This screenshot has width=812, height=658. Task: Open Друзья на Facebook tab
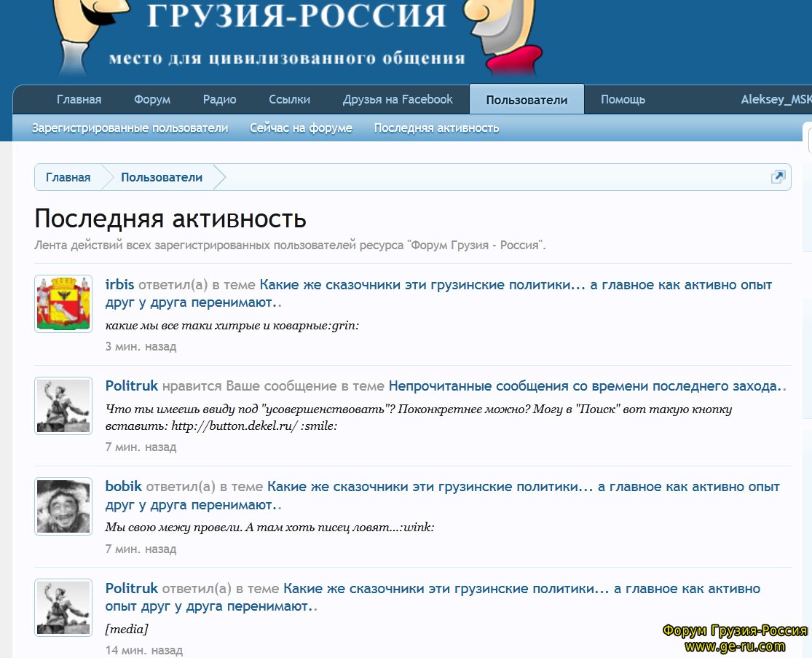(x=398, y=100)
